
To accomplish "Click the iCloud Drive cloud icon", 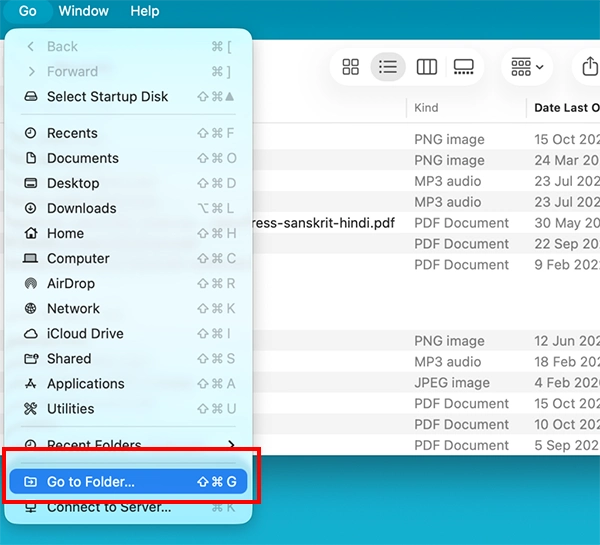I will (31, 334).
